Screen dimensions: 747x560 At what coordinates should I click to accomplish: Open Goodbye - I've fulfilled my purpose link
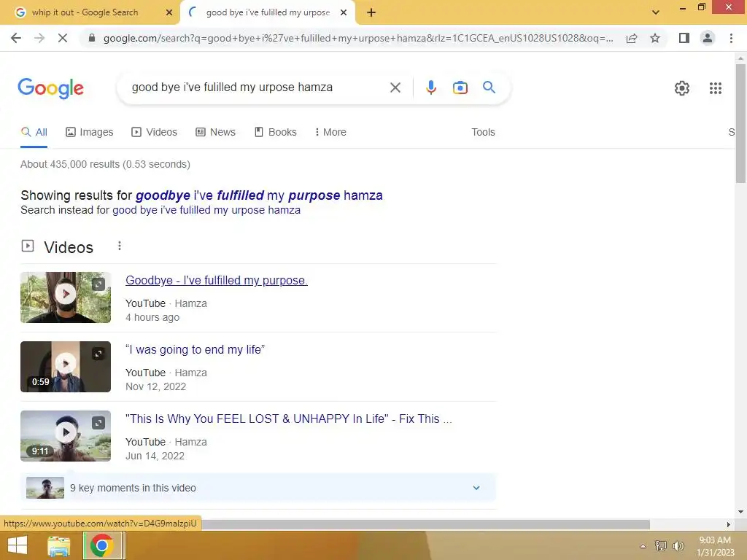click(216, 281)
